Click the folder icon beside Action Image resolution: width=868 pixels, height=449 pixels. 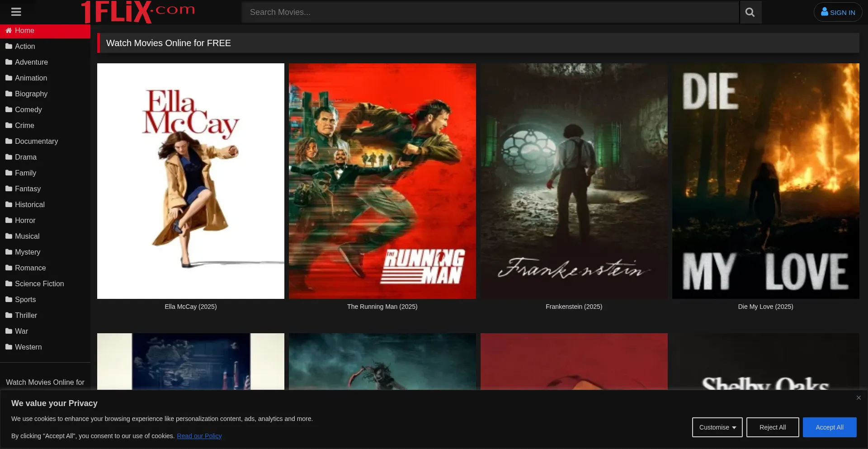(9, 46)
